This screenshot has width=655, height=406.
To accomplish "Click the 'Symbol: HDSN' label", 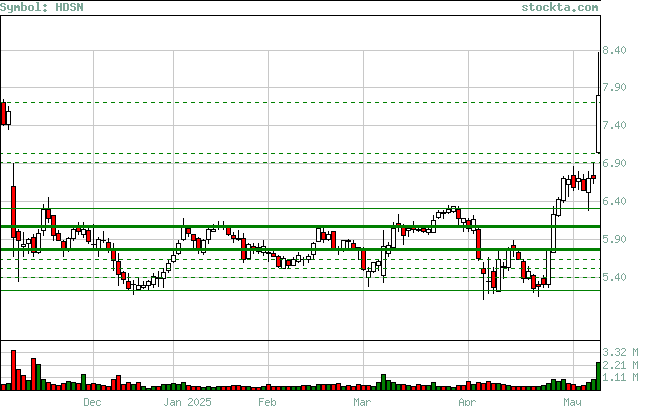I will click(42, 7).
